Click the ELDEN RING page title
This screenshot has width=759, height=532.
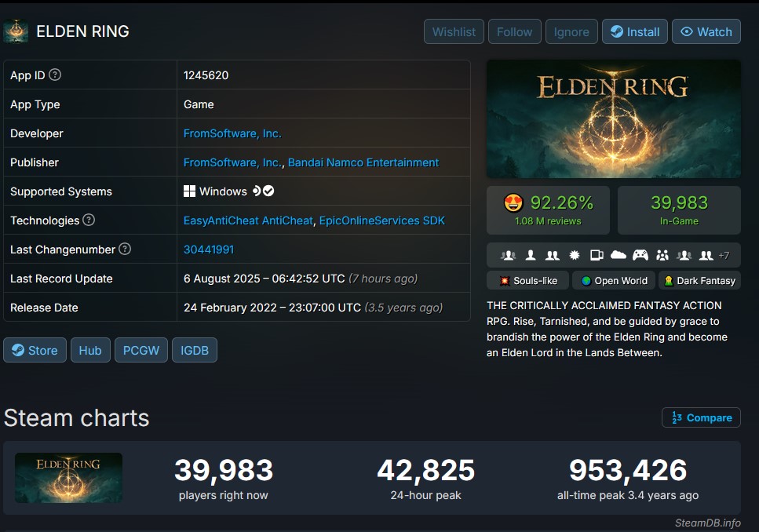(82, 31)
